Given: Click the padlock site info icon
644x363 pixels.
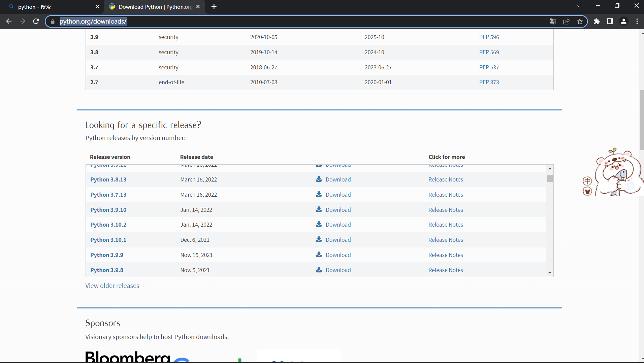Looking at the screenshot, I should pyautogui.click(x=53, y=22).
